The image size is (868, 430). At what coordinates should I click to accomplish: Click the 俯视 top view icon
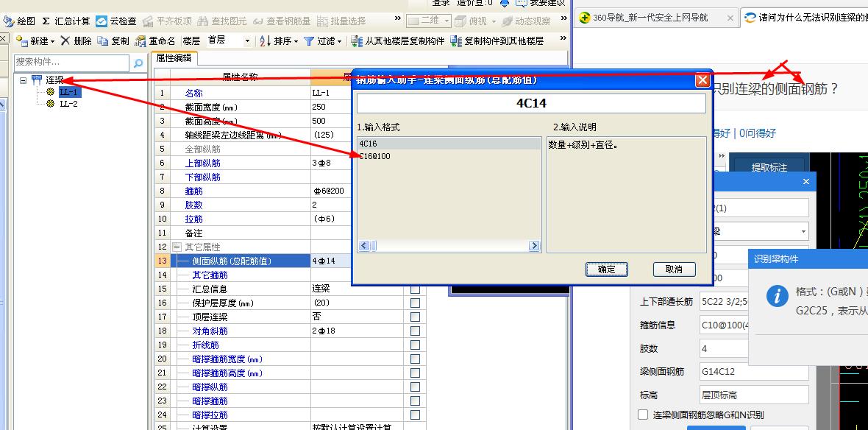pyautogui.click(x=460, y=21)
